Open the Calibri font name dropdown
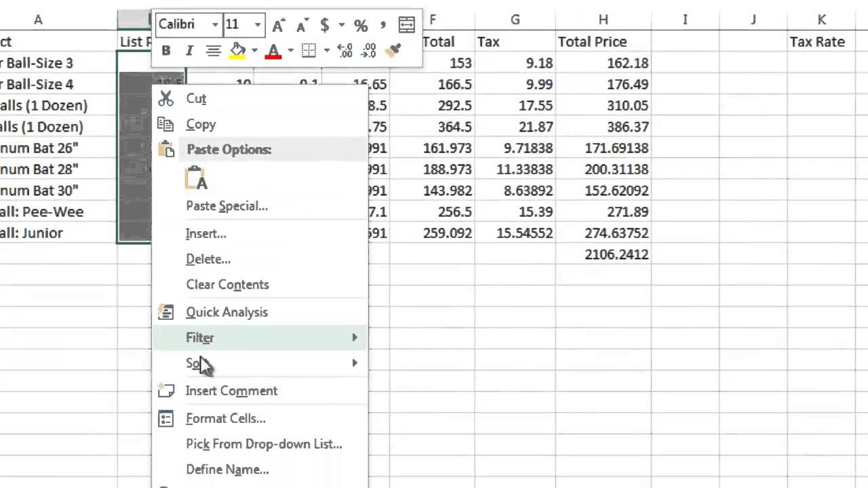Screen dimensions: 868x488 (x=215, y=25)
